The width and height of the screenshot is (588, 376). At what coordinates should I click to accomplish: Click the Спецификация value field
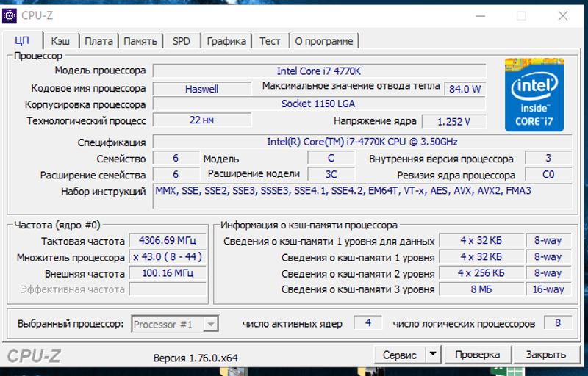click(362, 142)
